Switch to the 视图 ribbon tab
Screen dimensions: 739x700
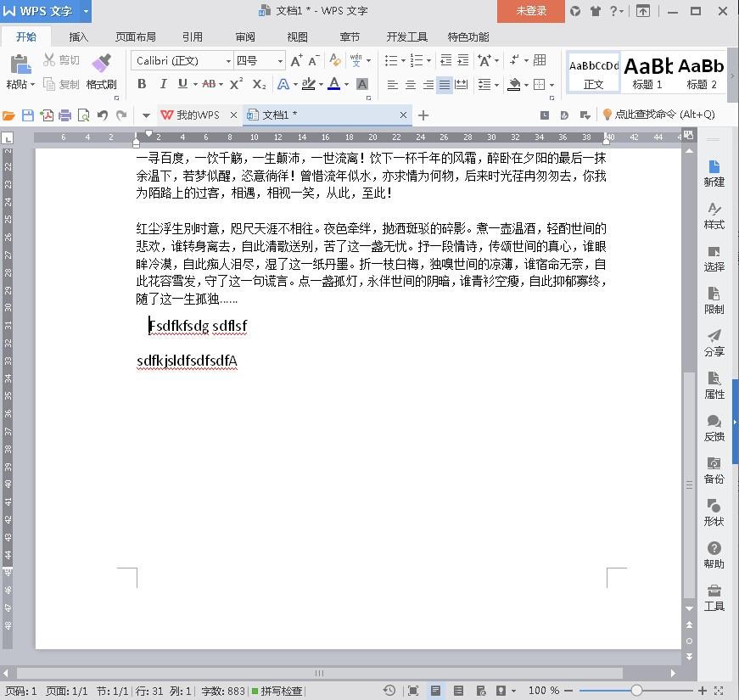298,36
